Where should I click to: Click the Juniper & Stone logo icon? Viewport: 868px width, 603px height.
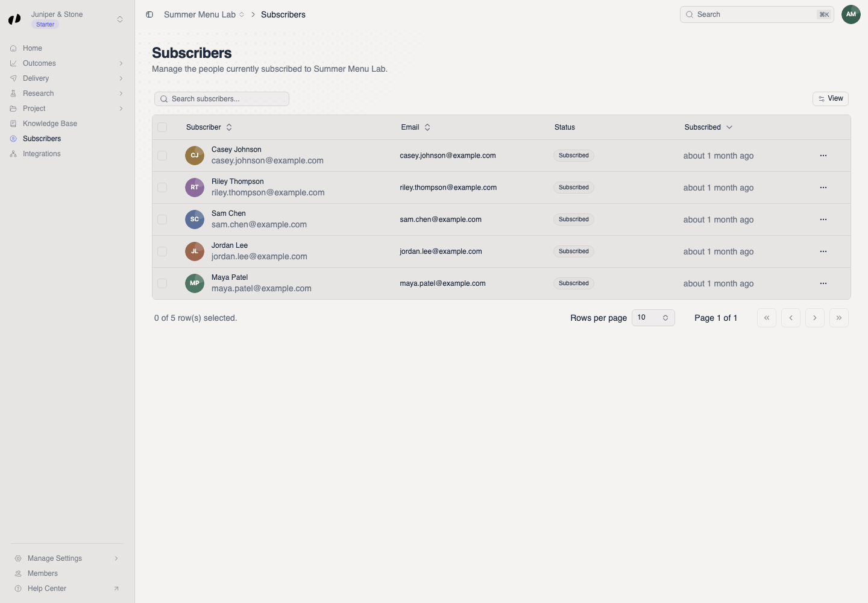[x=14, y=19]
